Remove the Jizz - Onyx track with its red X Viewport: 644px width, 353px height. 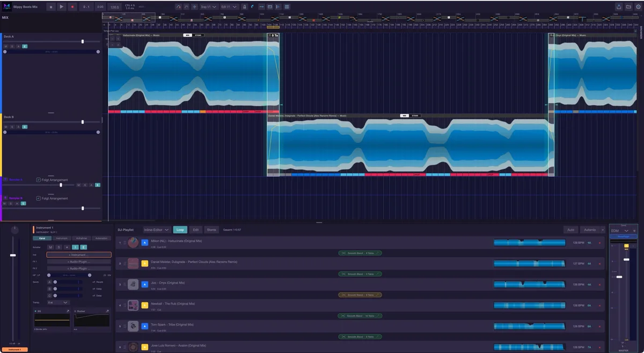click(599, 285)
